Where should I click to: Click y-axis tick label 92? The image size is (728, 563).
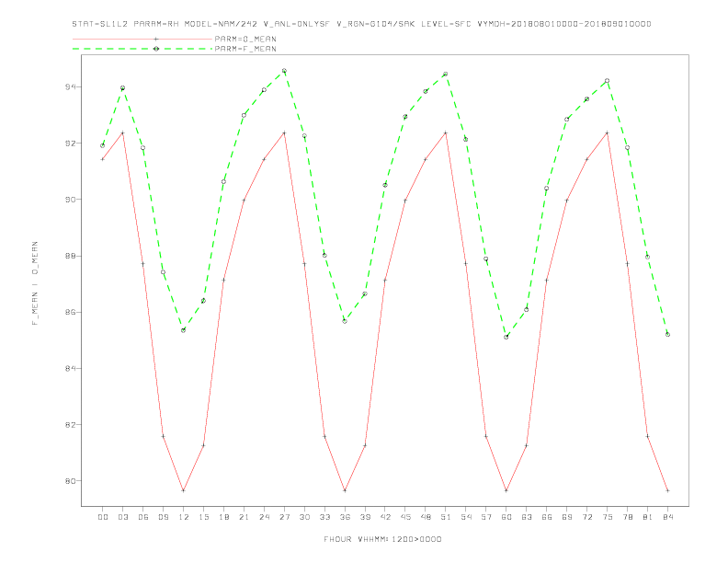coord(71,144)
